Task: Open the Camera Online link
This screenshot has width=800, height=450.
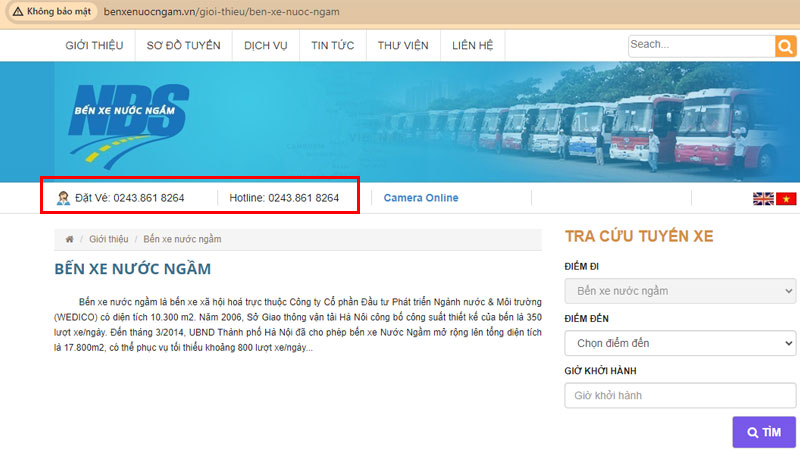Action: click(421, 198)
